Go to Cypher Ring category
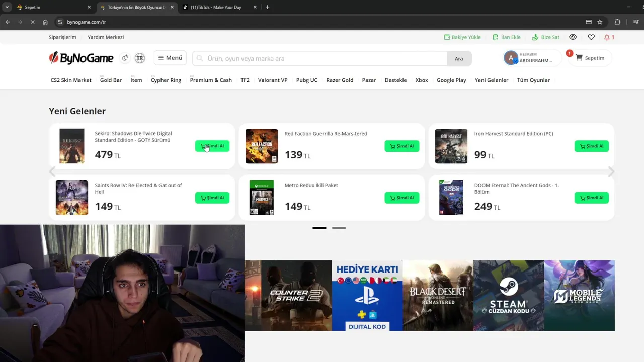 (166, 80)
